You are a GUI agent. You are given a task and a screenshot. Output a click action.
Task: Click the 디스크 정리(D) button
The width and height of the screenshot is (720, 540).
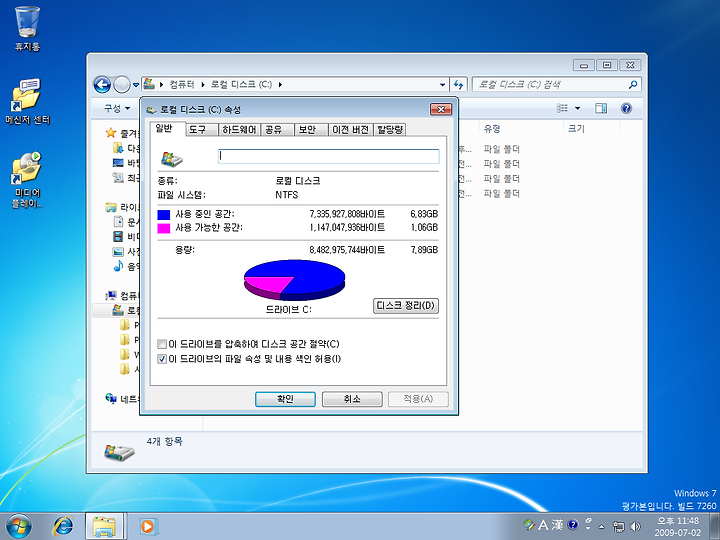[x=406, y=306]
